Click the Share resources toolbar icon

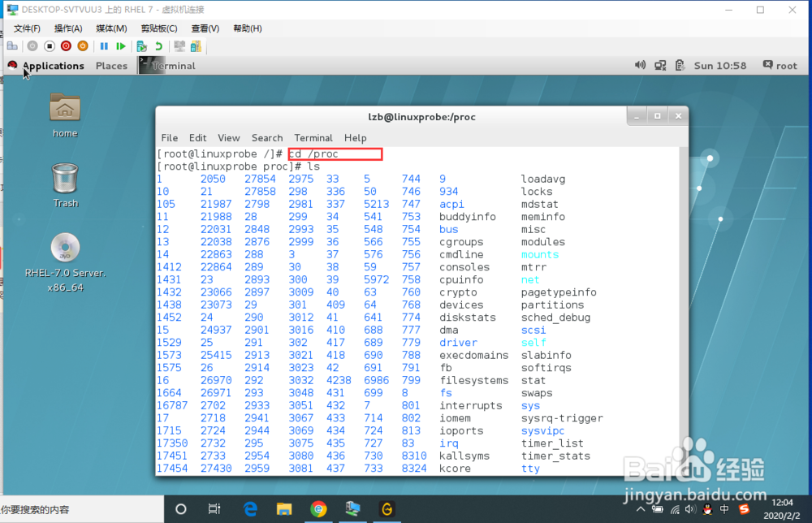click(196, 46)
